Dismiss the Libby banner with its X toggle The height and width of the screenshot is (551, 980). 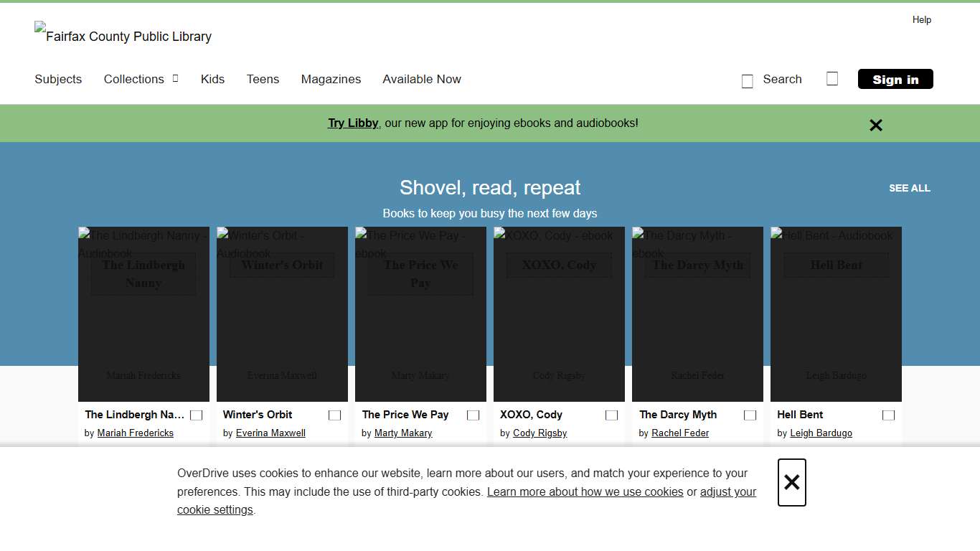click(875, 125)
